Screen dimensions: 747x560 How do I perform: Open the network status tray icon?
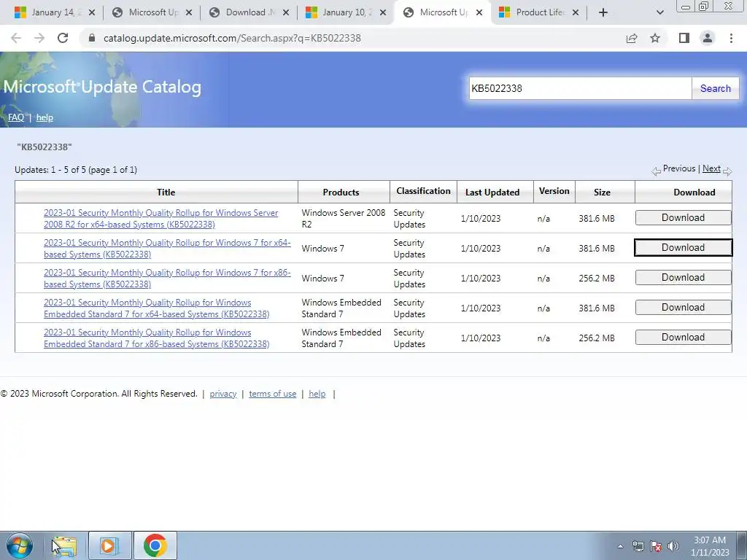(638, 546)
